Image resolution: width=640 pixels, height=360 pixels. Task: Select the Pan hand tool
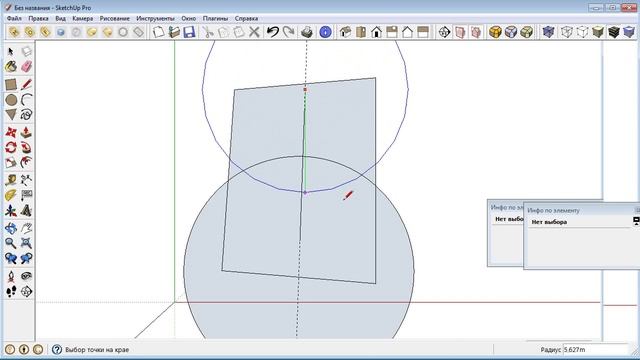tap(27, 228)
